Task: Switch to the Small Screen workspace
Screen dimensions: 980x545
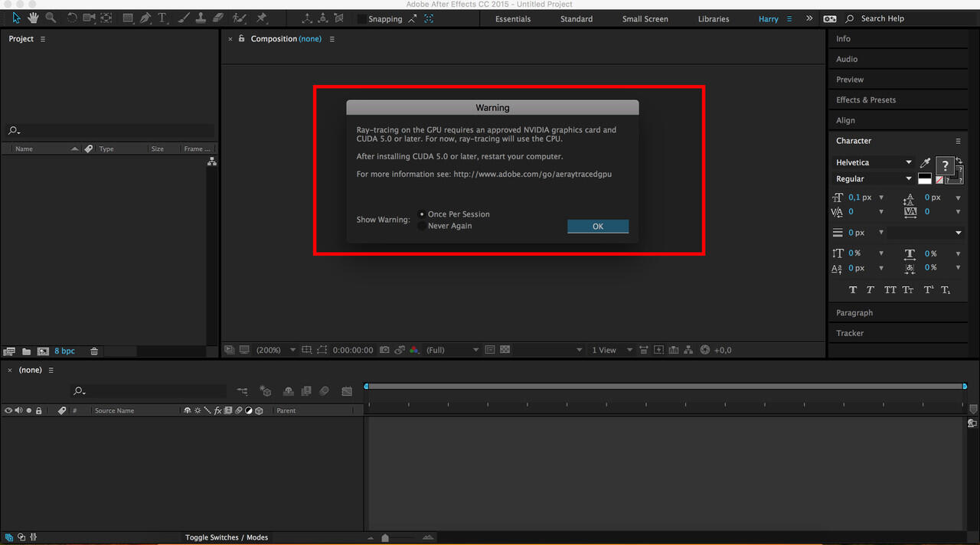Action: (x=645, y=19)
